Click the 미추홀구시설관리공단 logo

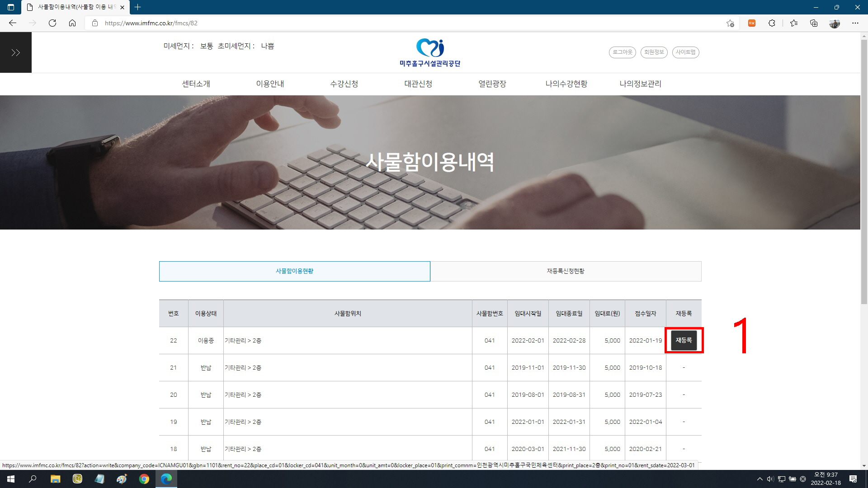point(429,53)
